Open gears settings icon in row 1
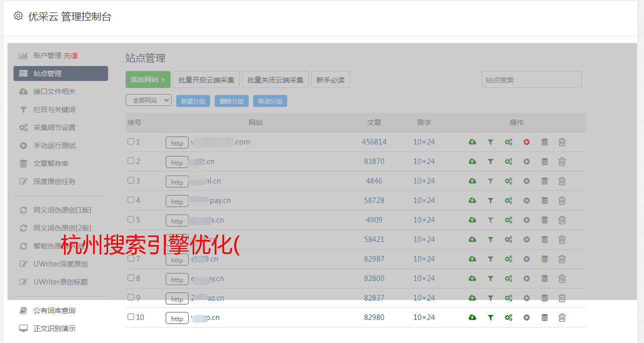 508,142
